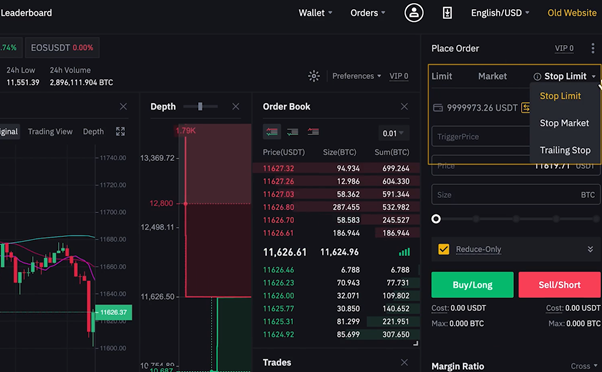Click the green Buy/Long button
The height and width of the screenshot is (372, 602).
pos(472,285)
